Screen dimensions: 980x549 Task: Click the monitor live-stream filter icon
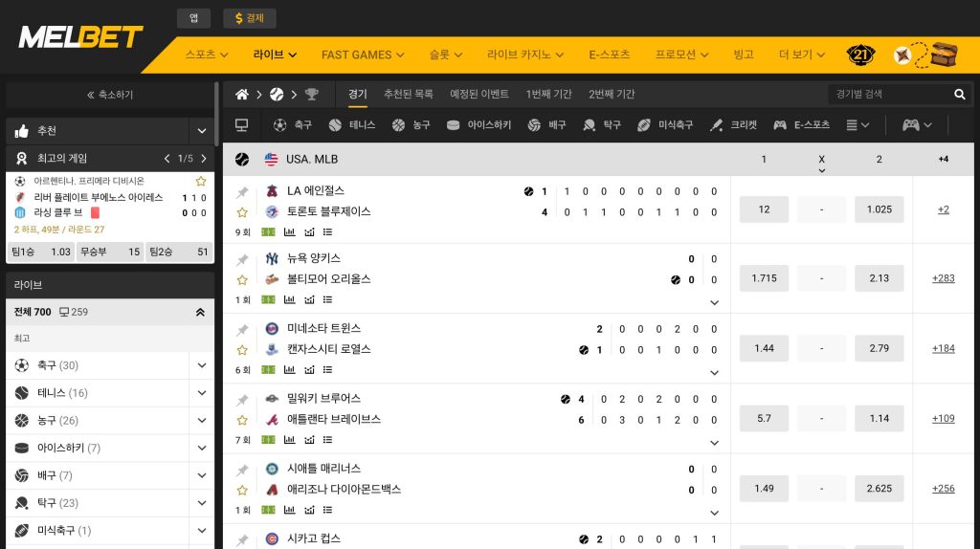click(241, 125)
